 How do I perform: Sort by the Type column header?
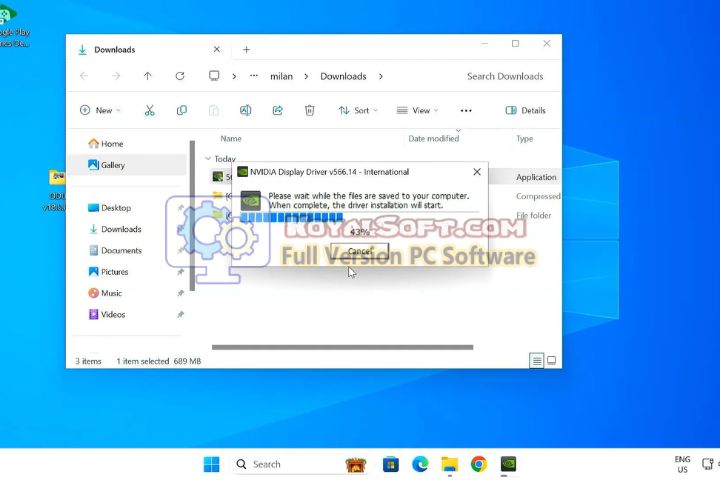524,138
